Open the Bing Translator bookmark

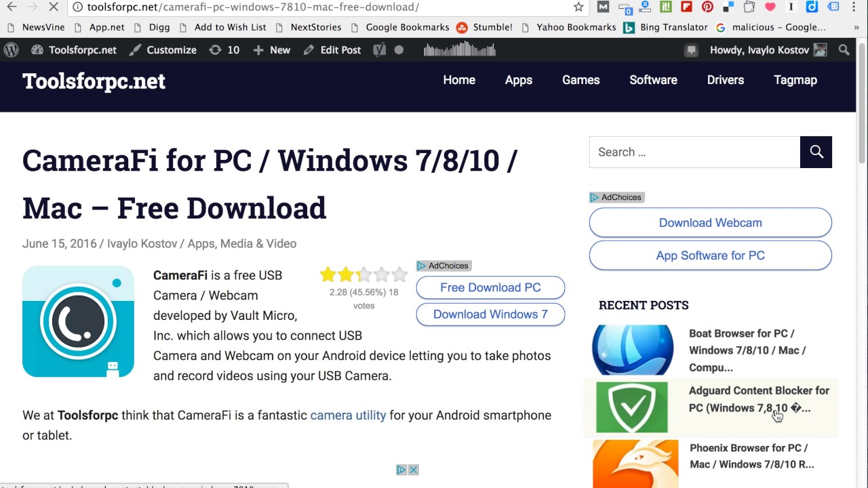(665, 28)
